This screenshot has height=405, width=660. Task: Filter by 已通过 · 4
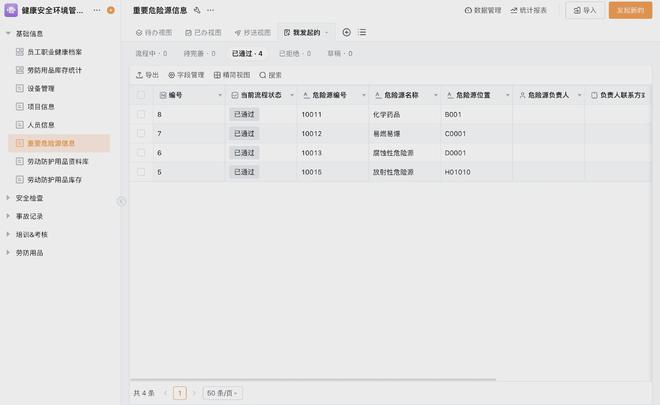click(x=248, y=53)
